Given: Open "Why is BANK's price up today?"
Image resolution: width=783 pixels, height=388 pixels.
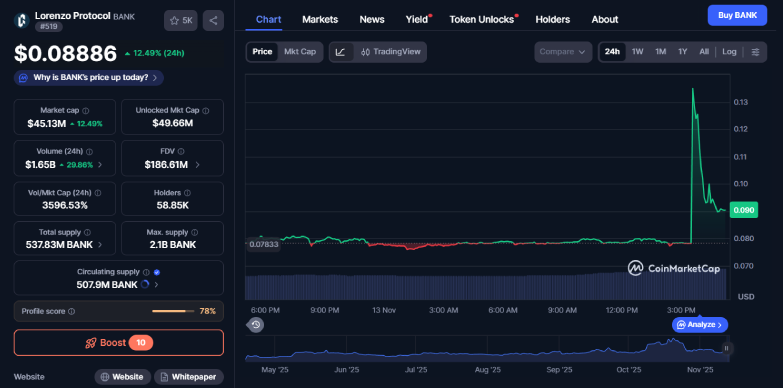Looking at the screenshot, I should click(x=89, y=78).
